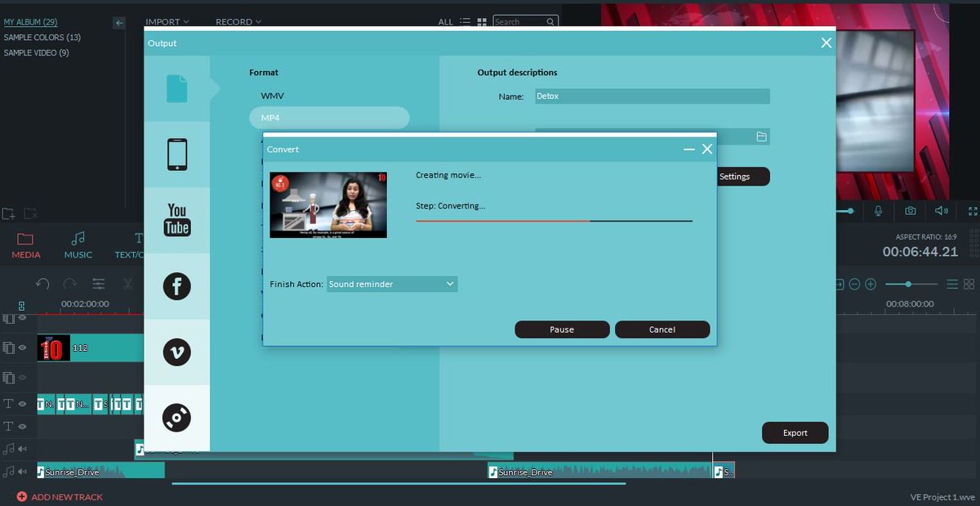Click the VE Project 1.wve filename
The image size is (980, 506).
click(x=942, y=497)
